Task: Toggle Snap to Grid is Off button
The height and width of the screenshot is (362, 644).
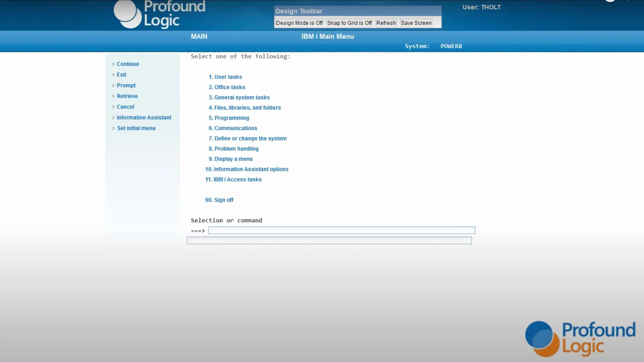Action: click(349, 23)
